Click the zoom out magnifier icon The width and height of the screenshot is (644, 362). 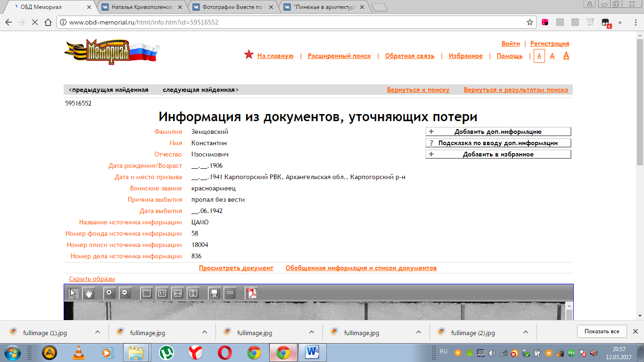pyautogui.click(x=125, y=293)
